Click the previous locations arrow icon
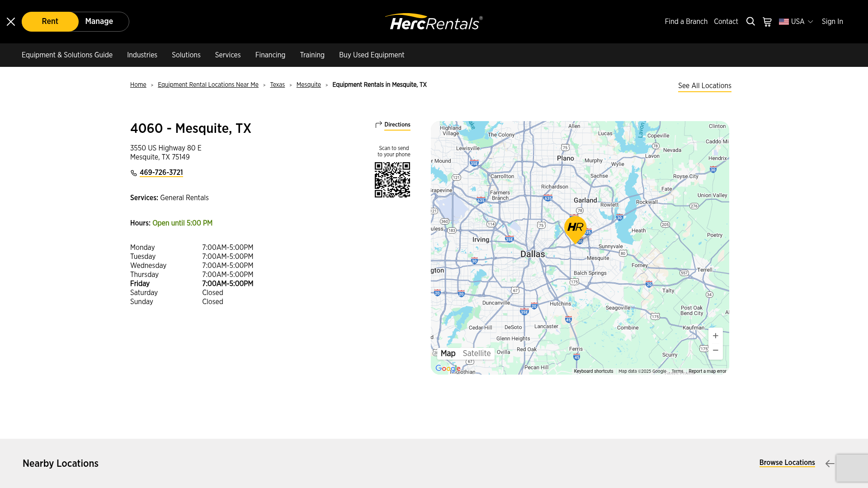Image resolution: width=868 pixels, height=488 pixels. pos(830,464)
